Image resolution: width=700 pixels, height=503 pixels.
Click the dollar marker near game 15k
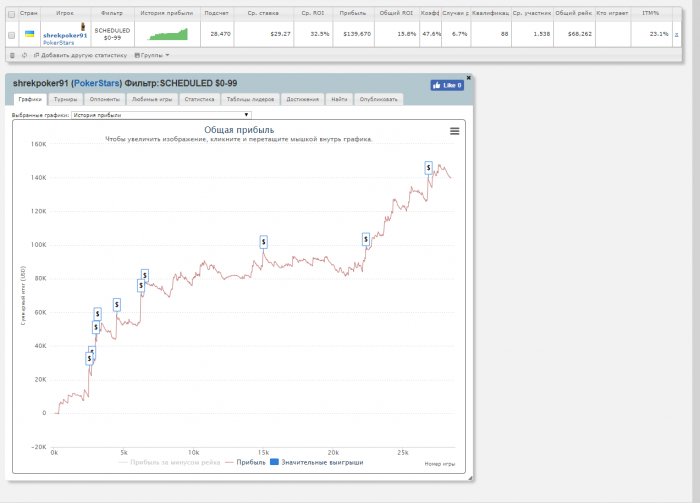pyautogui.click(x=263, y=241)
